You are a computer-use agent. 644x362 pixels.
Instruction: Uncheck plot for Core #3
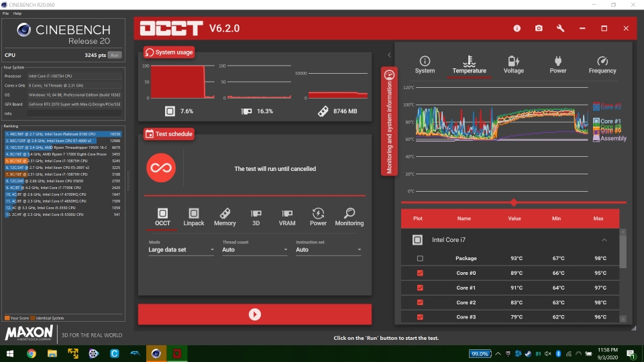pos(420,317)
